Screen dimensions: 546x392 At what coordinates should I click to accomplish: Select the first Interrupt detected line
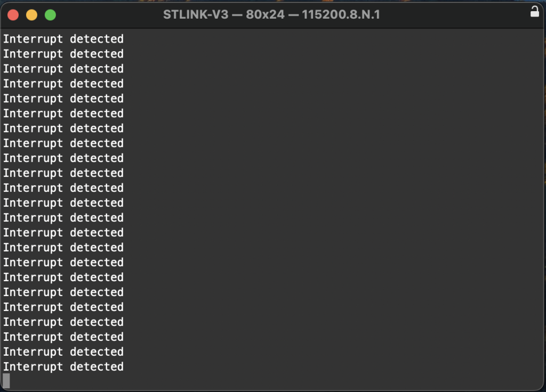pos(63,38)
